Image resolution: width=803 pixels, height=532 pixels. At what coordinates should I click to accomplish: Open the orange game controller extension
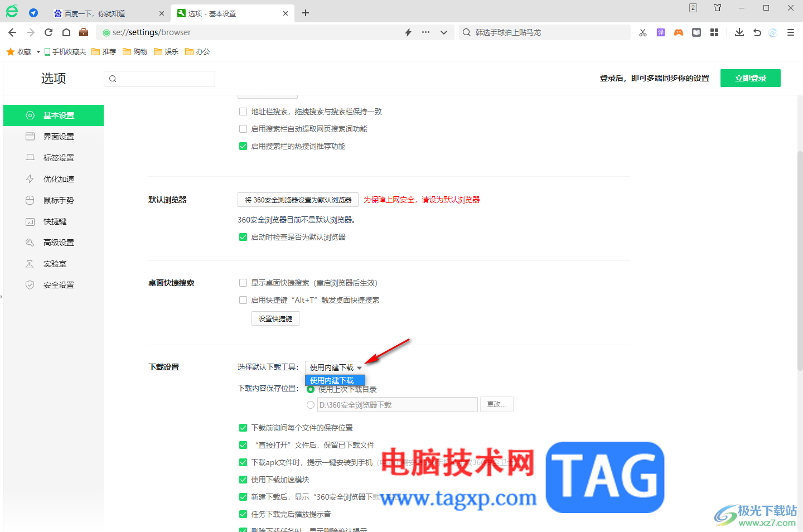point(679,32)
